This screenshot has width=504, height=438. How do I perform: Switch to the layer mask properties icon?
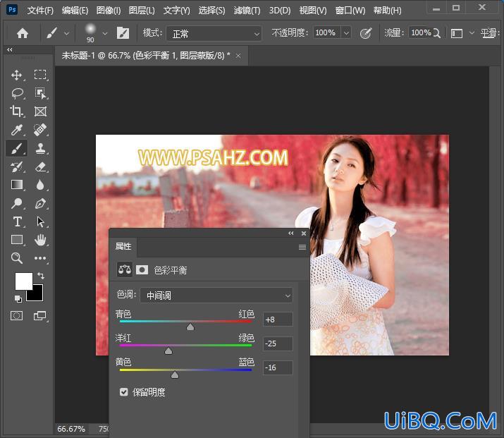point(142,270)
